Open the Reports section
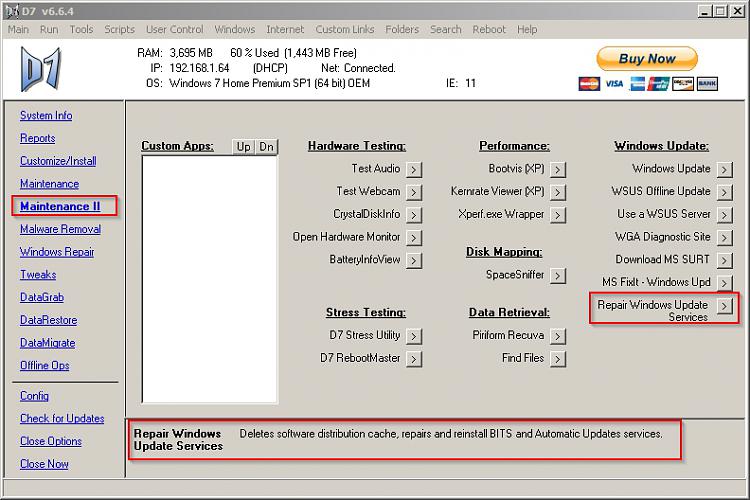750x500 pixels. pyautogui.click(x=37, y=138)
